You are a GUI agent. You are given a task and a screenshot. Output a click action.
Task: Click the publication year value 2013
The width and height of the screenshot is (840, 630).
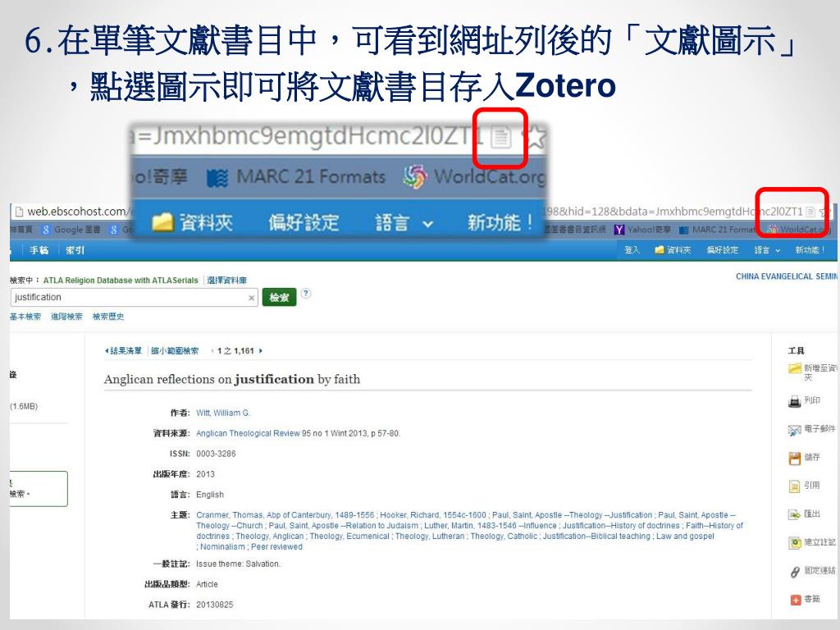click(x=205, y=474)
